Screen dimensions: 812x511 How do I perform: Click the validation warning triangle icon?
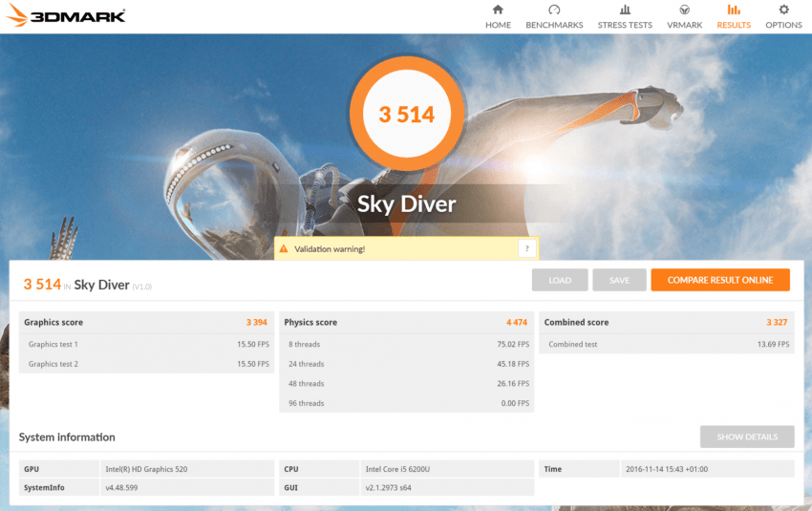[x=284, y=249]
